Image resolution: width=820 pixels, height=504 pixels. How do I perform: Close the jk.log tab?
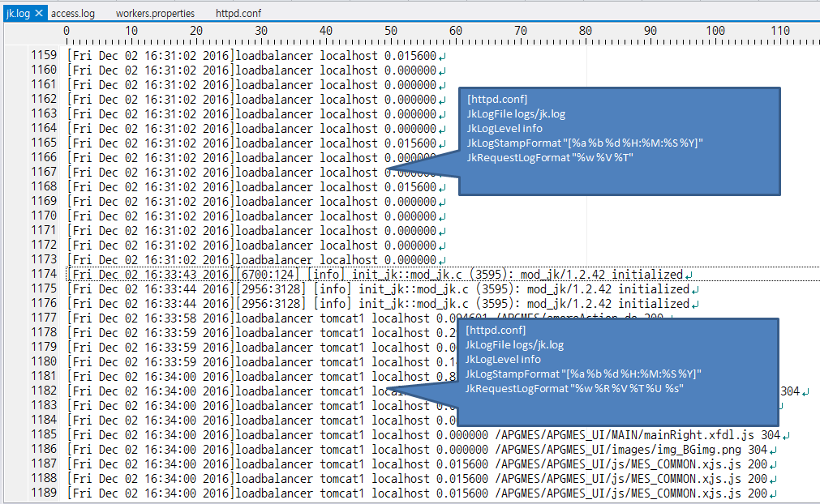(38, 14)
